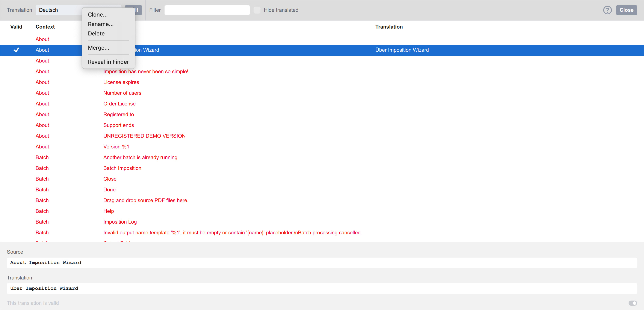
Task: Select Merge... in the context menu
Action: click(x=98, y=47)
